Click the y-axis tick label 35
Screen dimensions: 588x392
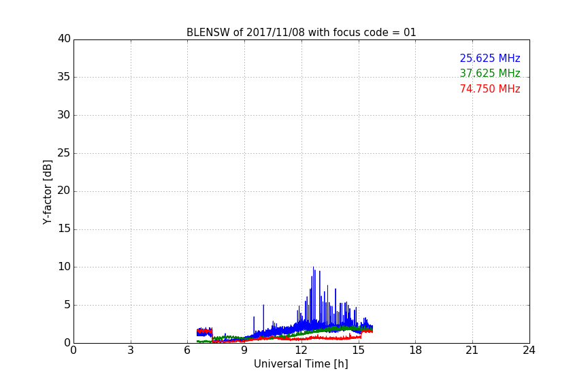tap(64, 77)
